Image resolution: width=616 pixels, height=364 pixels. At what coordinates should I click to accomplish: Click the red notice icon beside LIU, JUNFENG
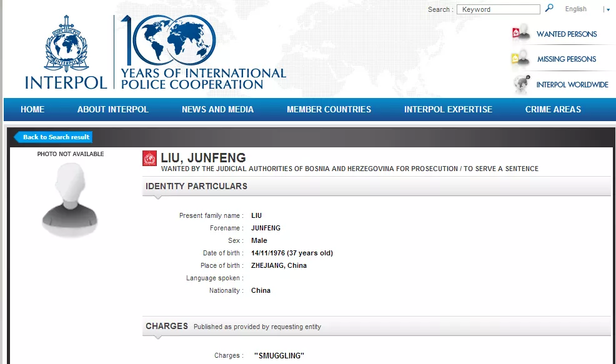click(x=150, y=159)
